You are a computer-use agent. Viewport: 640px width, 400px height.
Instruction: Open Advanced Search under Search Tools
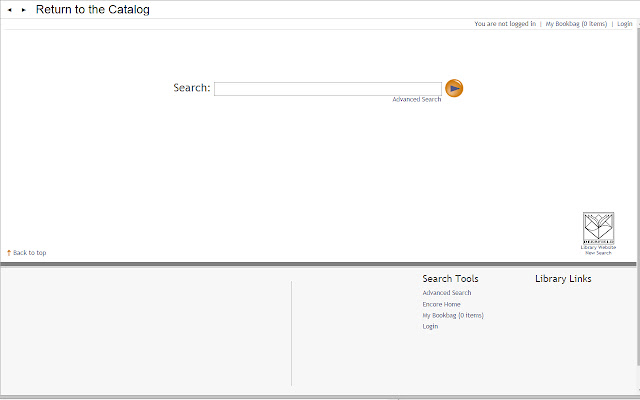click(x=447, y=293)
